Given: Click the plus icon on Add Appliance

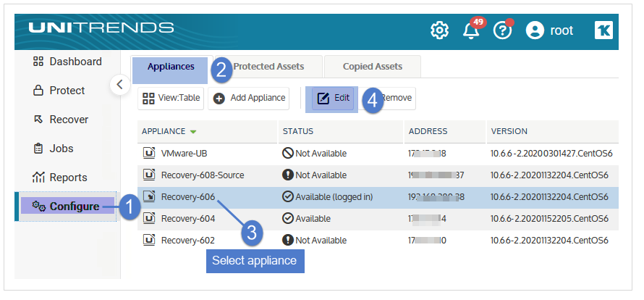Looking at the screenshot, I should (x=219, y=99).
